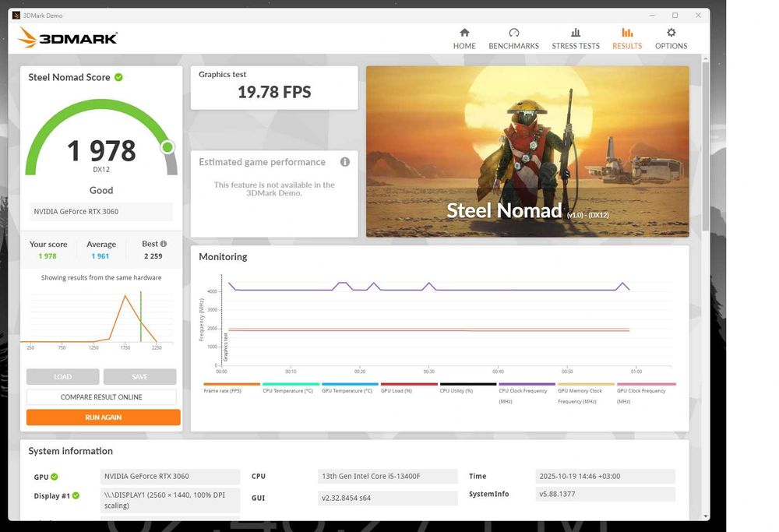Click the orange RUN AGAIN button
779x532 pixels.
104,417
